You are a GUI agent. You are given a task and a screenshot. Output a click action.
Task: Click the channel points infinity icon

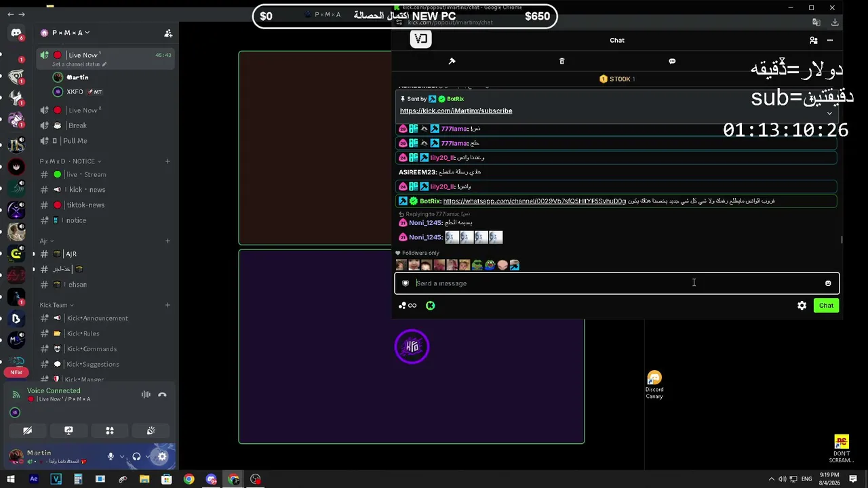pos(408,306)
